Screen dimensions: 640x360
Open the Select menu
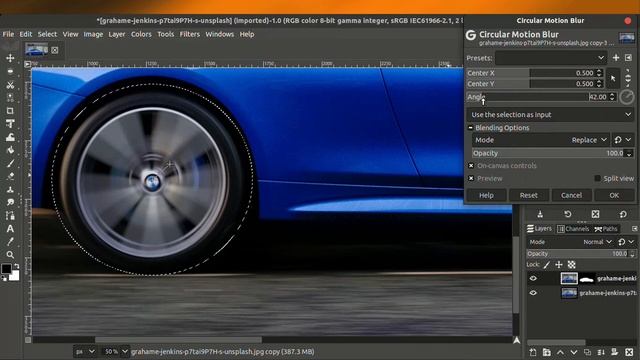coord(47,34)
